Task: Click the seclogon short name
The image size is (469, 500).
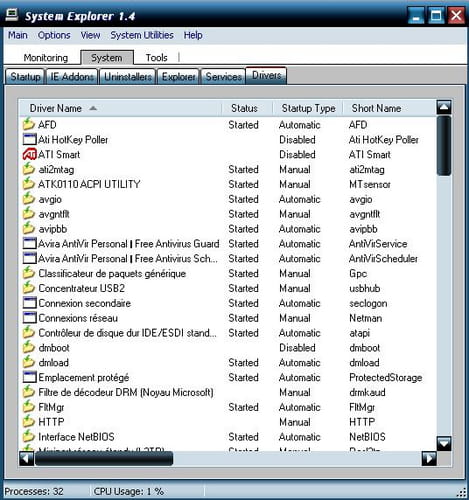Action: click(x=368, y=303)
